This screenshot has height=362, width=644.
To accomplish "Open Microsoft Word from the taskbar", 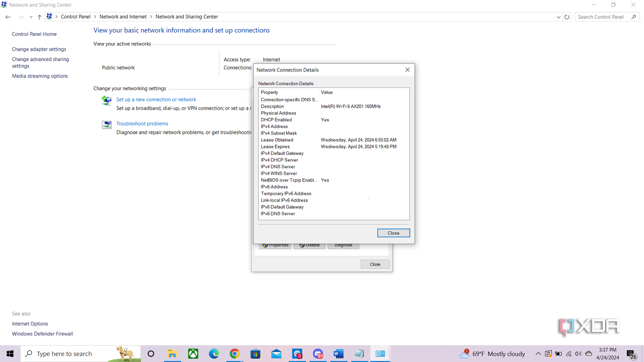I will pos(338,354).
